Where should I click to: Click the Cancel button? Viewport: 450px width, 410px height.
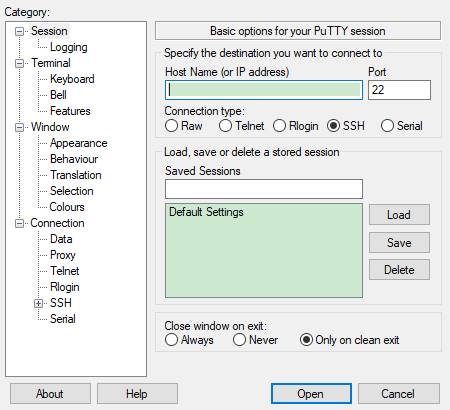(398, 394)
